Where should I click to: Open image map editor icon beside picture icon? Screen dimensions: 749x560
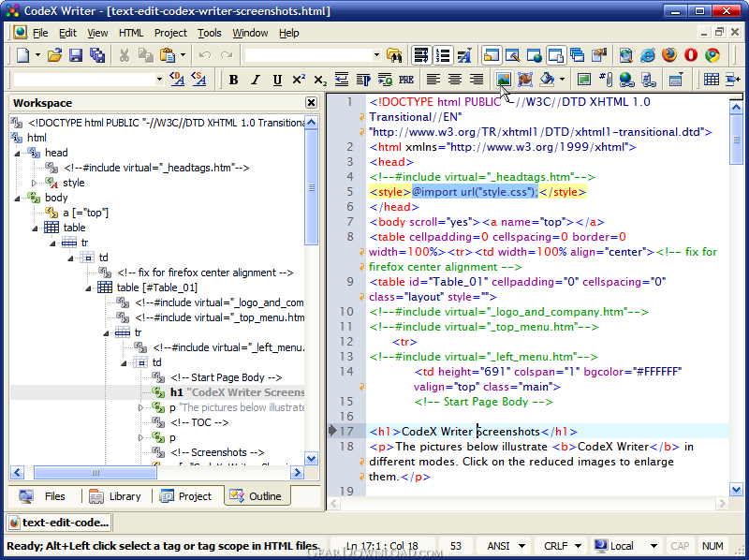coord(525,80)
